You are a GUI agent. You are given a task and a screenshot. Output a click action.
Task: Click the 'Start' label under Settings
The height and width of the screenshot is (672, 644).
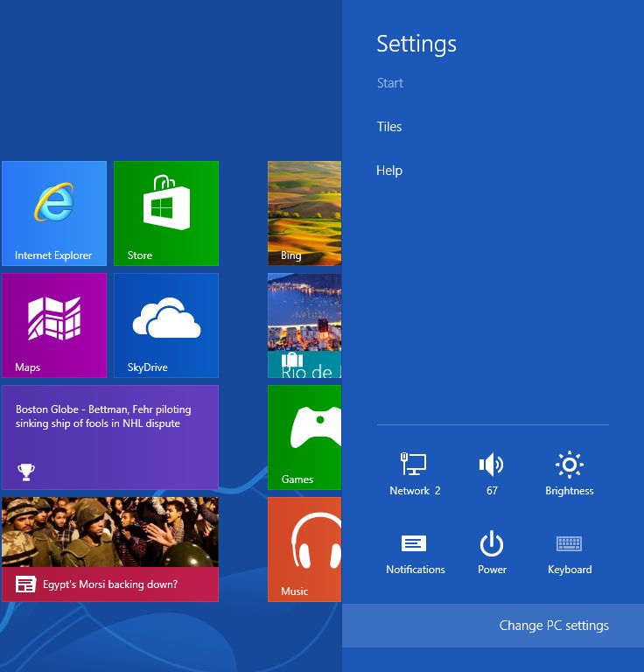390,83
